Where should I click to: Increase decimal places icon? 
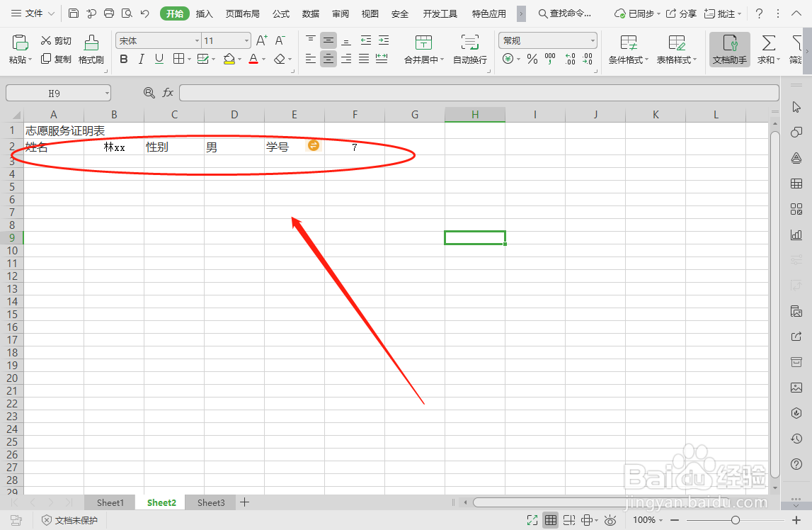click(570, 59)
